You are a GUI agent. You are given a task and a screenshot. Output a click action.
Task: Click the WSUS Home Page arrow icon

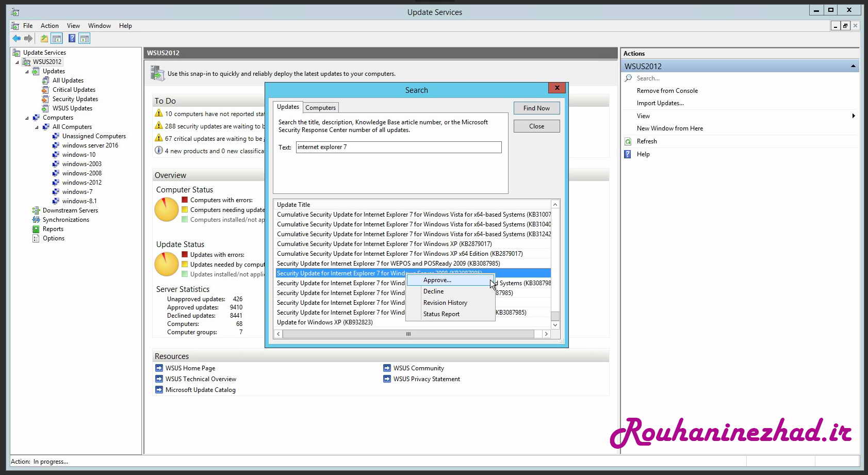coord(159,368)
